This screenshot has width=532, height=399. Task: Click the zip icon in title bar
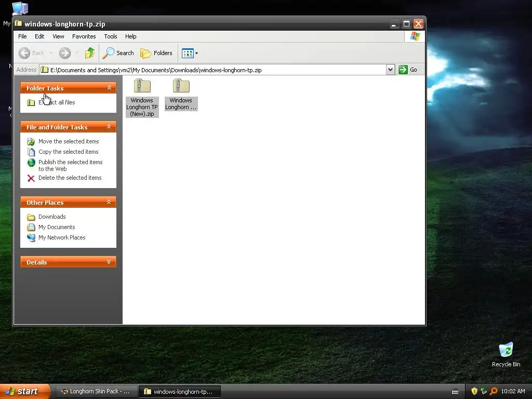18,23
